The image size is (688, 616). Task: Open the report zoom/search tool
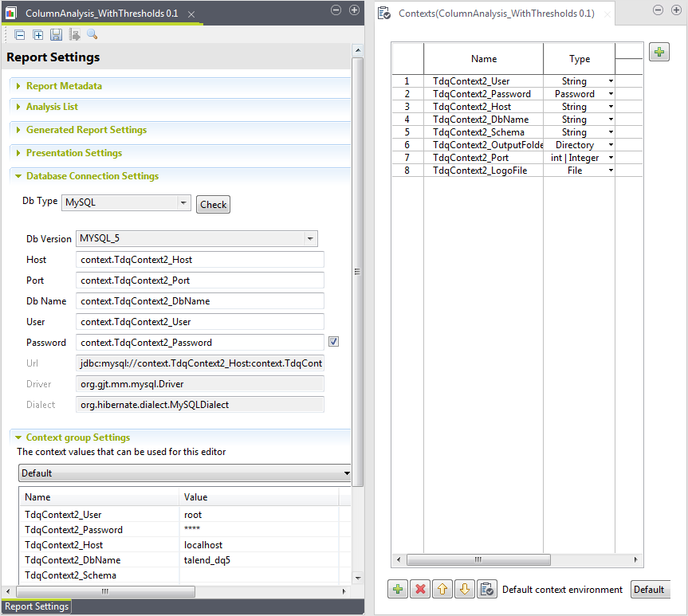[x=91, y=35]
